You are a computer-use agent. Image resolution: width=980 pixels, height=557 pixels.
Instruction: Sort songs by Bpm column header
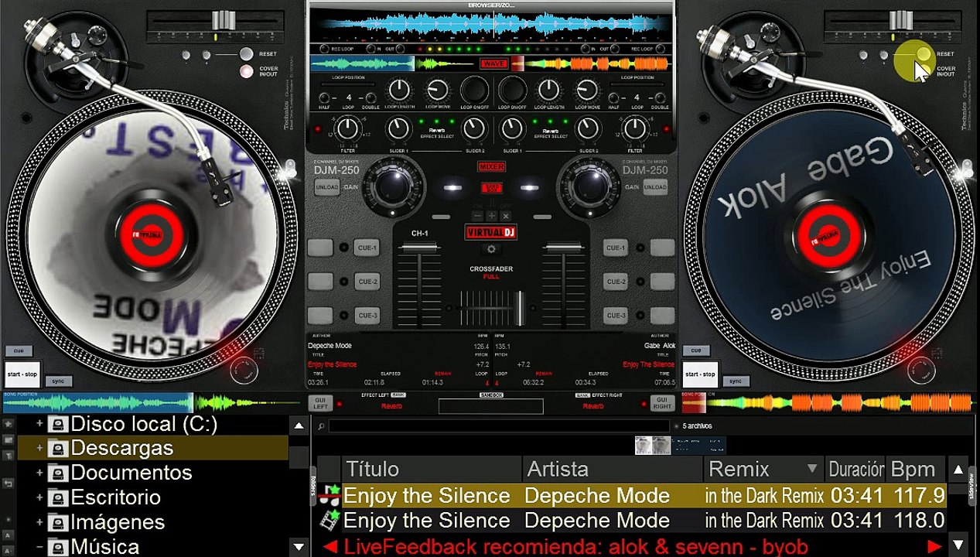(916, 469)
